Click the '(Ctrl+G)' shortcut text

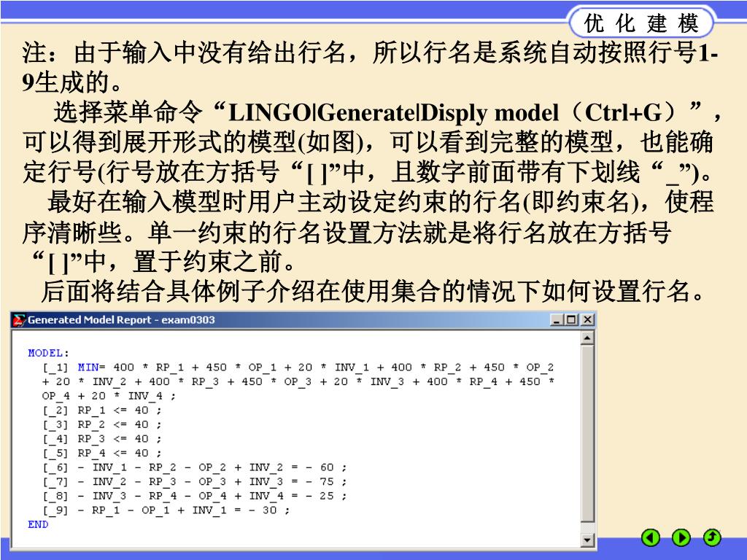(x=624, y=113)
